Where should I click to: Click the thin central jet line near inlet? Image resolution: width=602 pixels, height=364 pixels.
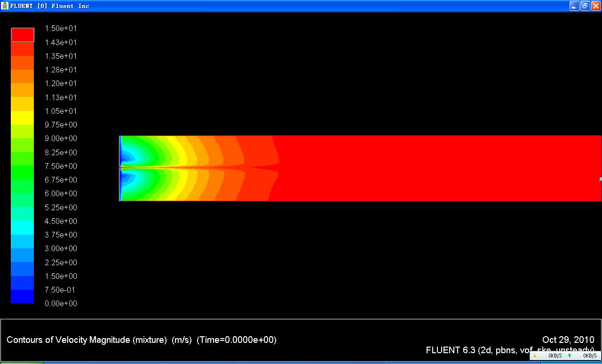coord(165,167)
